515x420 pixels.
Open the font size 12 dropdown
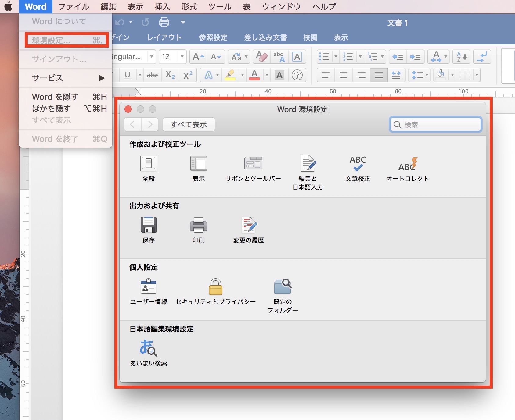(x=182, y=57)
